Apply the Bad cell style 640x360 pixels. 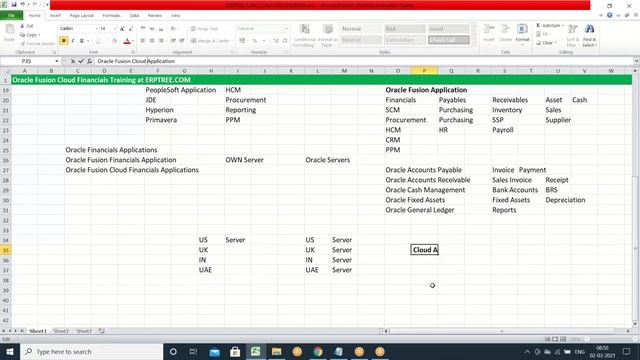coord(404,29)
